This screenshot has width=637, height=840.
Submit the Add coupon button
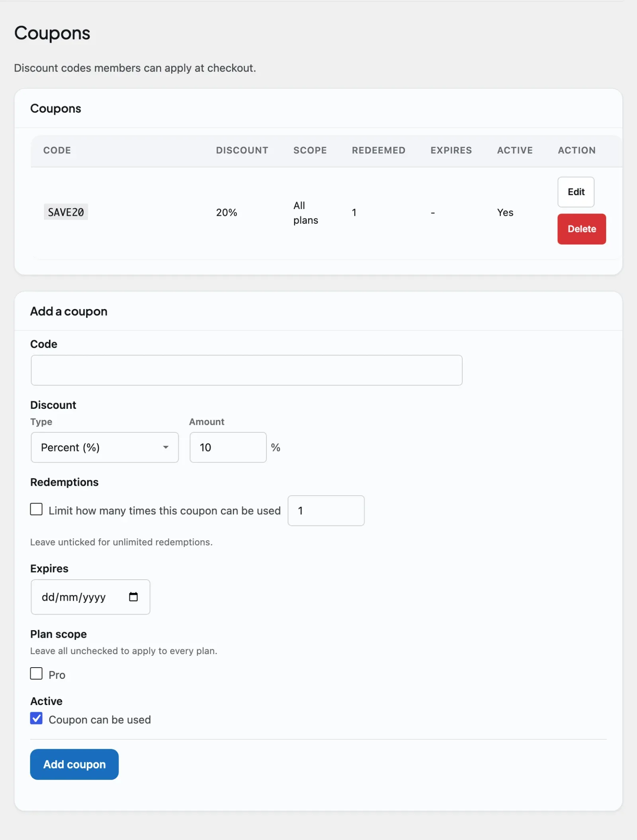point(74,764)
